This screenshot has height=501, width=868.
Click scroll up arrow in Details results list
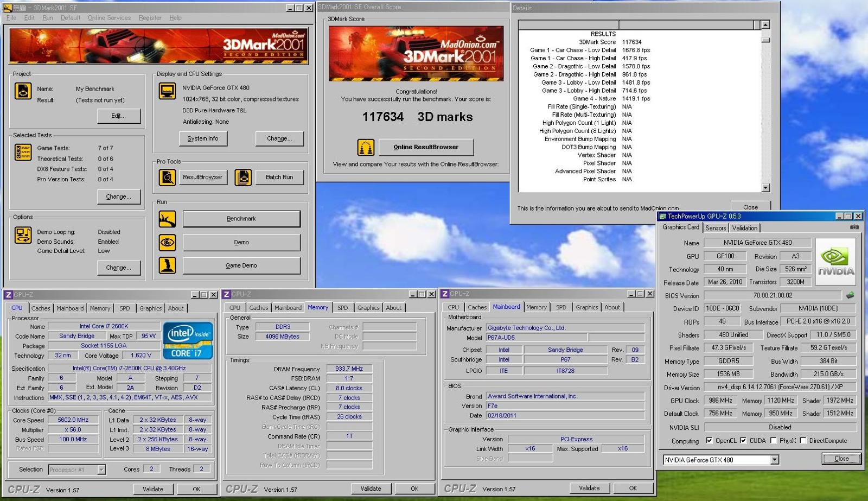coord(765,25)
